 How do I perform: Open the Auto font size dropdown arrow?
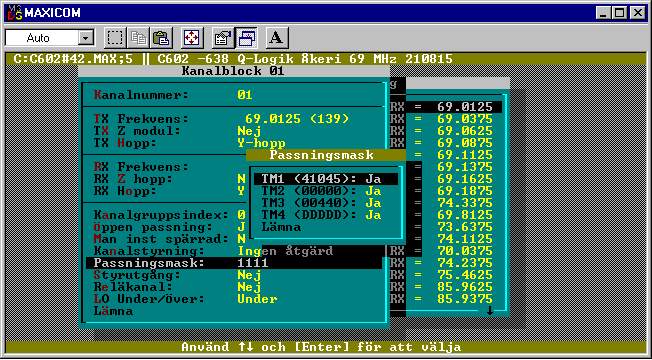coord(86,38)
